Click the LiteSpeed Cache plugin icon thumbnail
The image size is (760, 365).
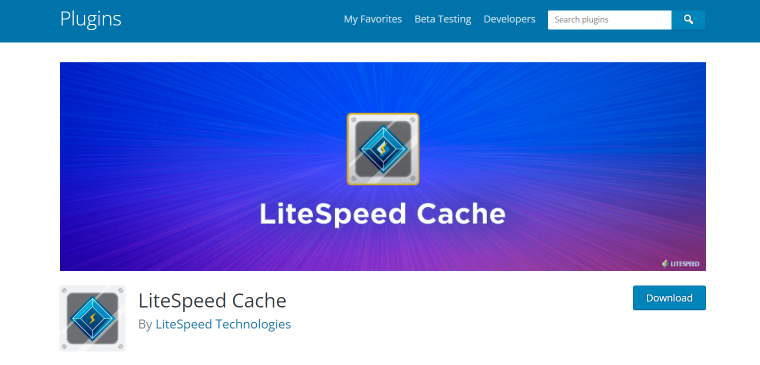click(x=93, y=318)
